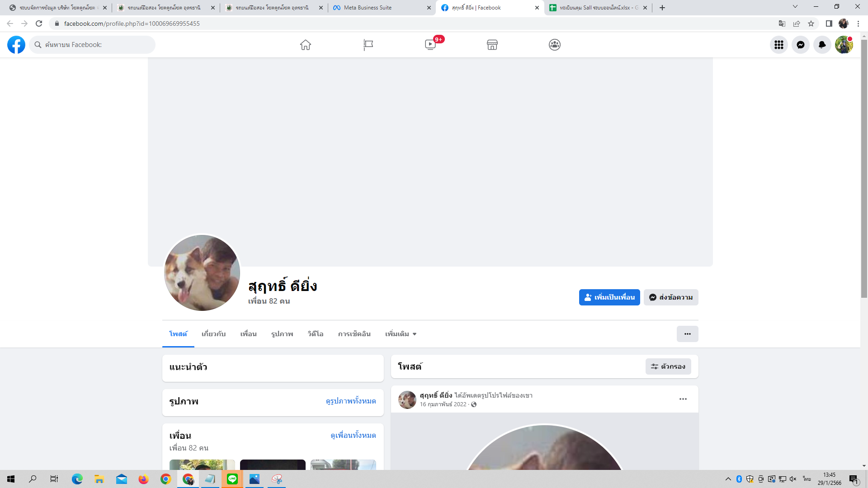Open the Marketplace icon

click(x=492, y=45)
